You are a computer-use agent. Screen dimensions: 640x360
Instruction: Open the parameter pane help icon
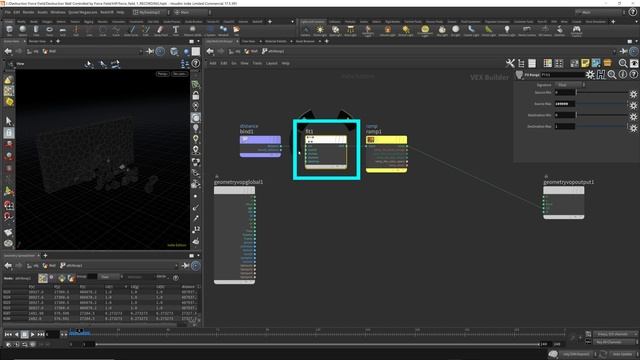(x=633, y=74)
